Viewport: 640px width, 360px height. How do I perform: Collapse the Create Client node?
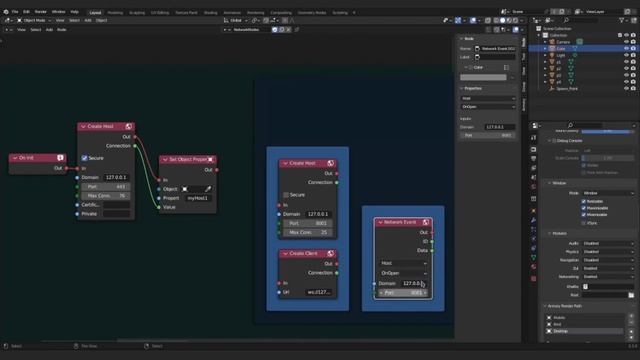click(285, 253)
